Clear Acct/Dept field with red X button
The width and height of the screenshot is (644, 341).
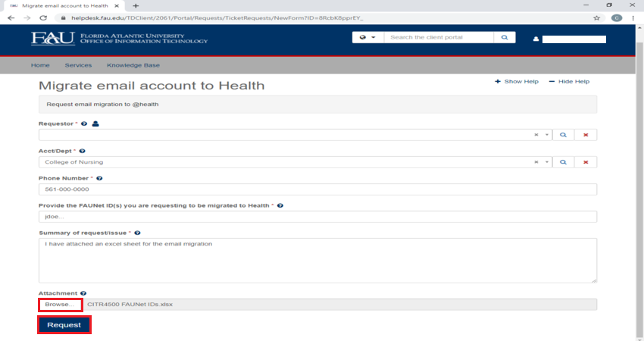(586, 162)
